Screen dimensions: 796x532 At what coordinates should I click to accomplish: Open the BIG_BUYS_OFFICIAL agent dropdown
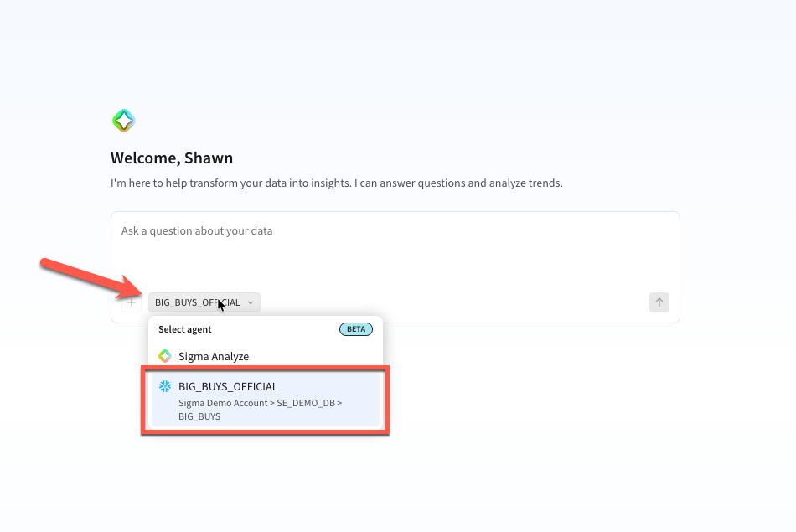coord(204,302)
